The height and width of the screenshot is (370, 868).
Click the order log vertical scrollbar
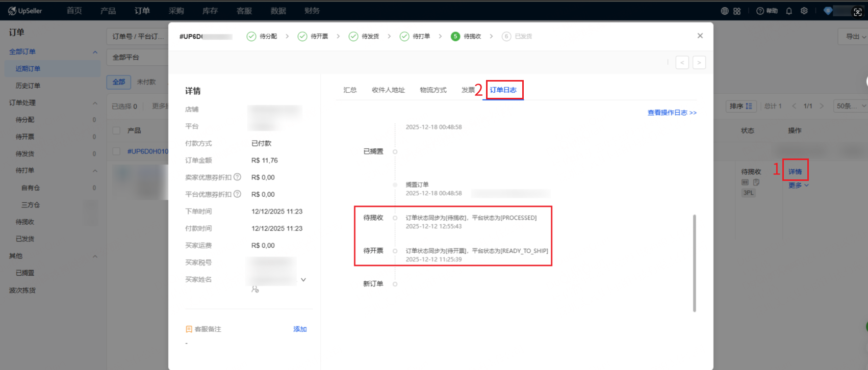pos(694,262)
